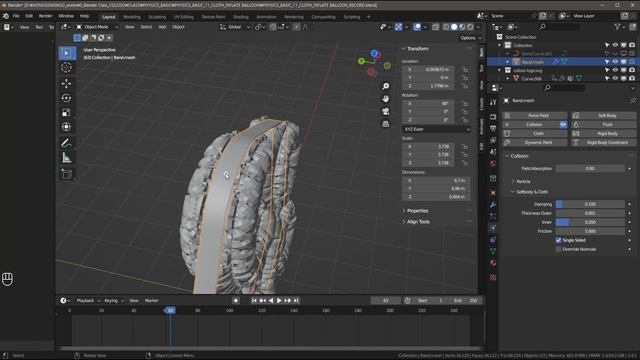The width and height of the screenshot is (640, 360).
Task: Open the File menu
Action: pyautogui.click(x=16, y=16)
